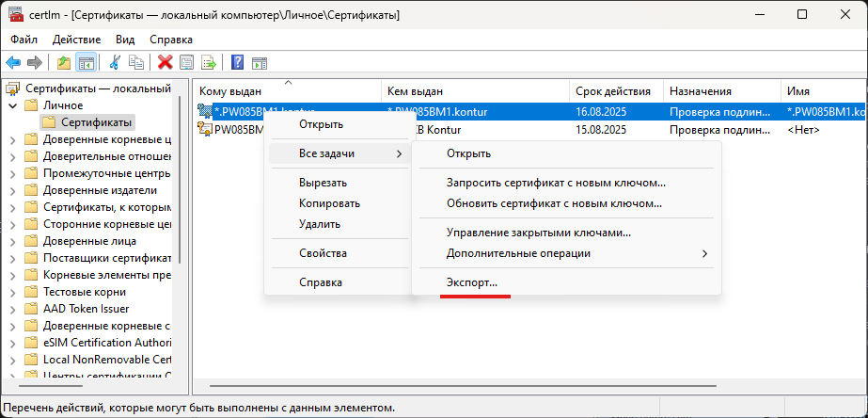Click Запросить сертификат с новым ключом...
Image resolution: width=868 pixels, height=418 pixels.
556,182
